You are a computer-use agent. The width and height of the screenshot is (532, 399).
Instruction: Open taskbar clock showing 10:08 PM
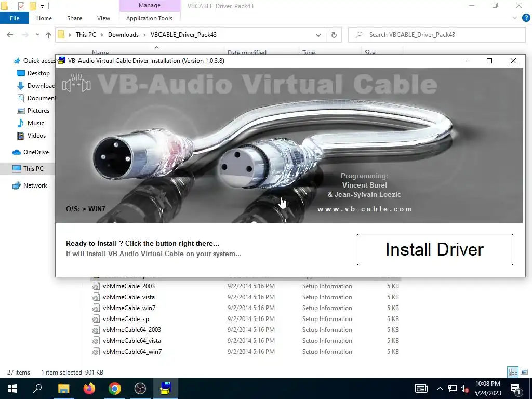click(x=488, y=389)
